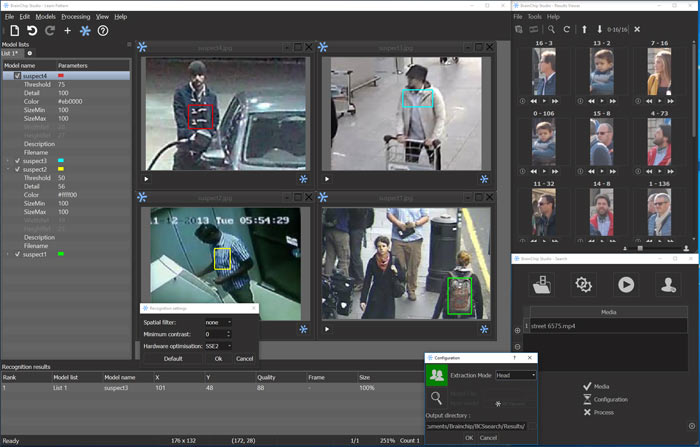Click Cancel in Configuration dialog
700x447 pixels.
point(488,438)
